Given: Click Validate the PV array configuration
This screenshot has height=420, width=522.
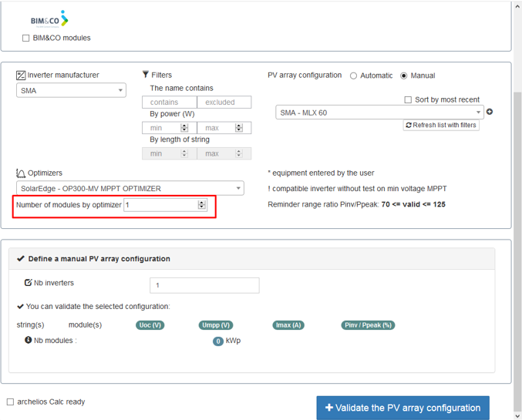Looking at the screenshot, I should 402,408.
